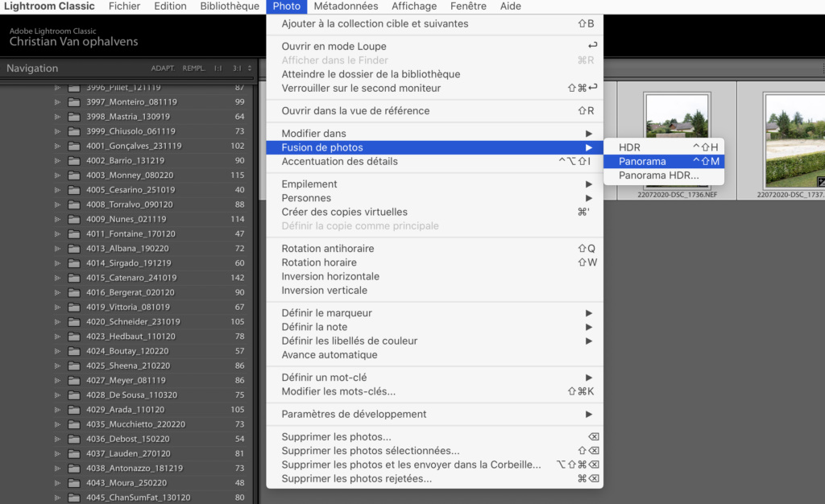Choose Inversion horizontale

coord(434,276)
